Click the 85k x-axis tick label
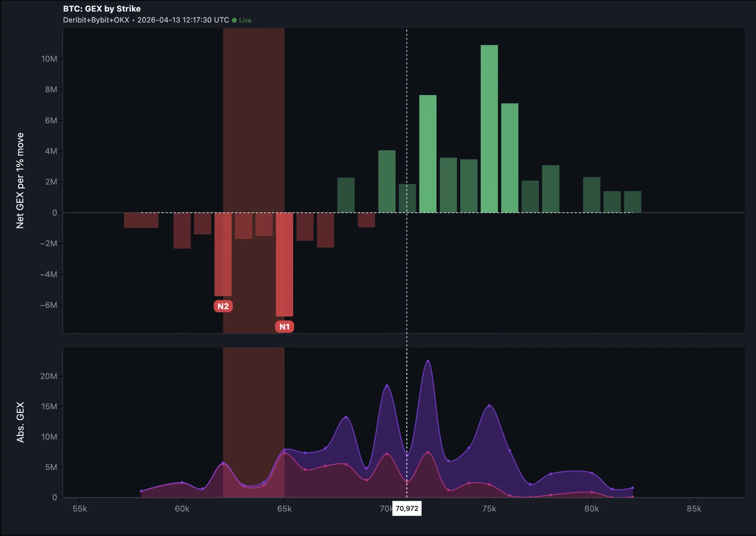This screenshot has width=756, height=536. click(x=694, y=509)
